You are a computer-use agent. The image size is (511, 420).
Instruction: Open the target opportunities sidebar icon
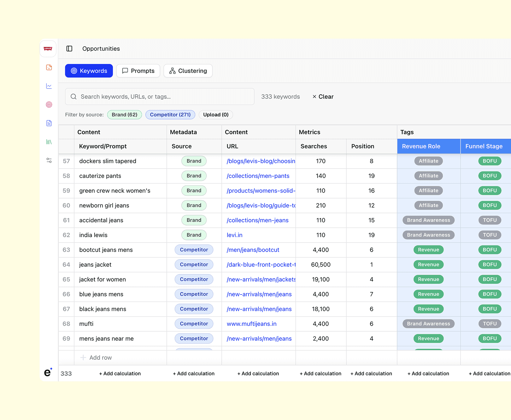[49, 105]
